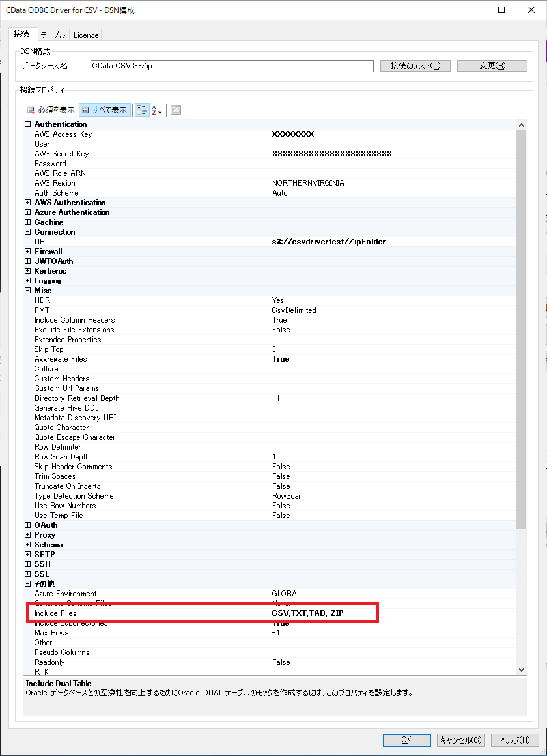
Task: Show required properties only (必須を表示)
Action: [51, 110]
